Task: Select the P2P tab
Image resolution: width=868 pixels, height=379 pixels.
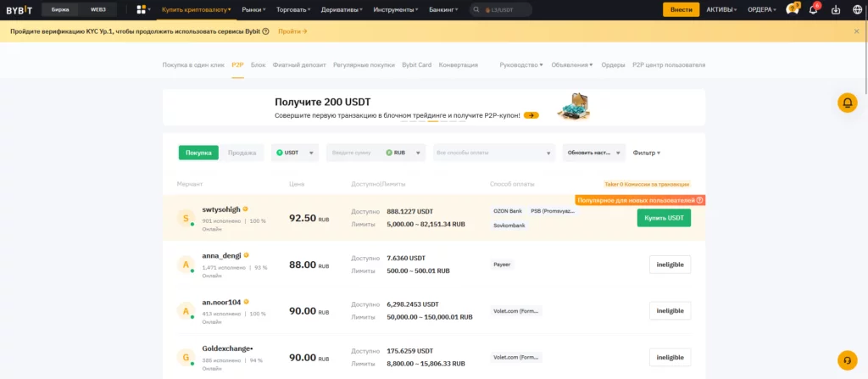Action: click(x=237, y=64)
